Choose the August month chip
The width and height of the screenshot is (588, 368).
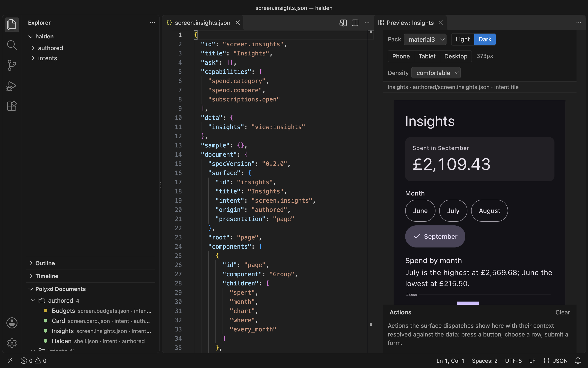point(489,211)
